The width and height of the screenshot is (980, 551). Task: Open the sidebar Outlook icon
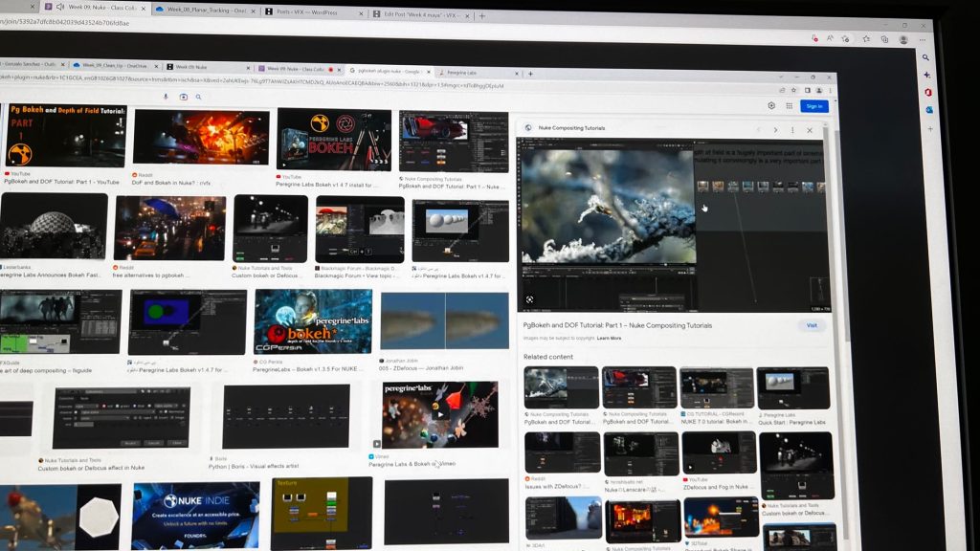click(x=929, y=110)
